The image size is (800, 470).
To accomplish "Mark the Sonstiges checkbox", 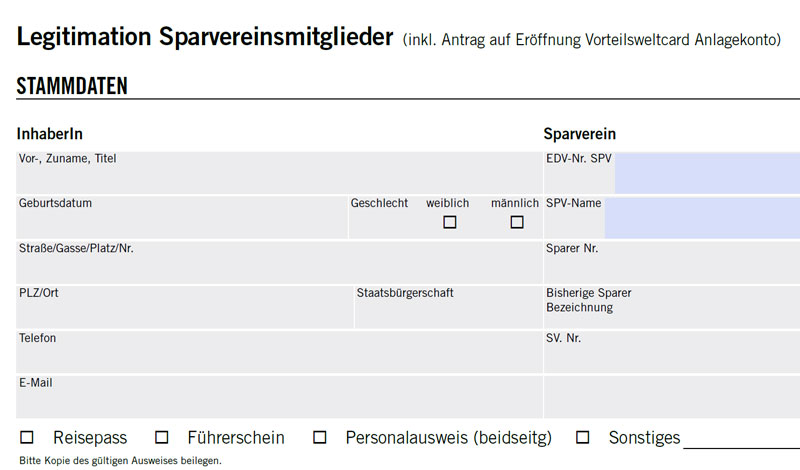I will [584, 438].
